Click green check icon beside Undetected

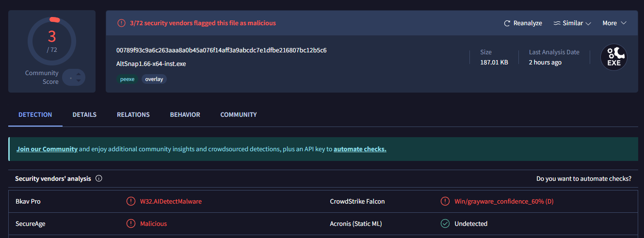click(445, 223)
